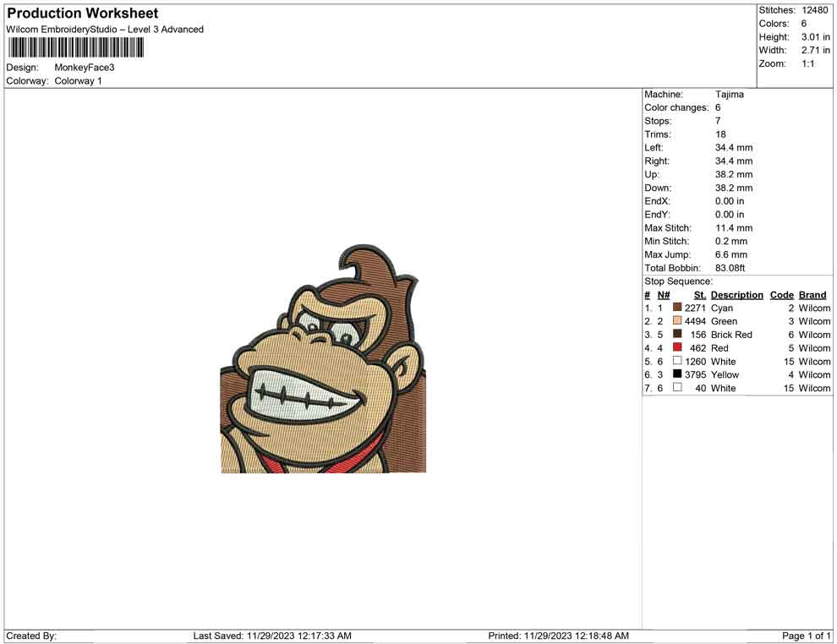This screenshot has width=837, height=644.
Task: Click the stitch count 4494 in Green row
Action: (696, 321)
